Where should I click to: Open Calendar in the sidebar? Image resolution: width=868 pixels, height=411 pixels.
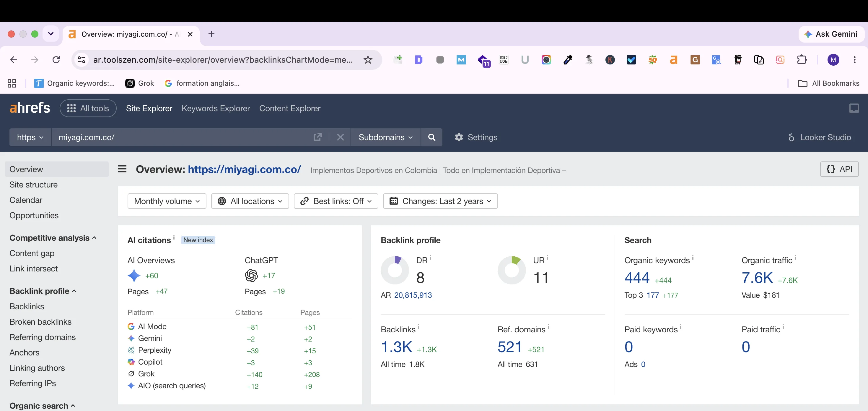tap(26, 200)
